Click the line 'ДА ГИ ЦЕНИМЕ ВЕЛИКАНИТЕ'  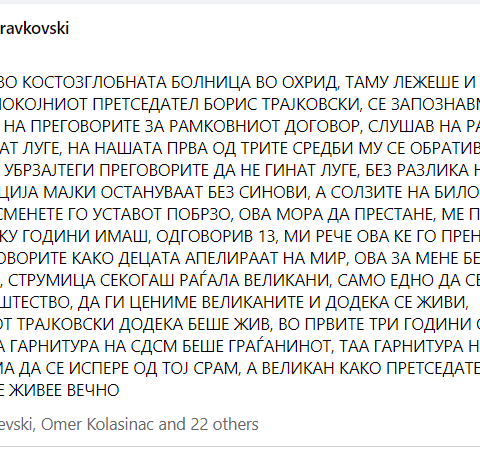point(234,303)
